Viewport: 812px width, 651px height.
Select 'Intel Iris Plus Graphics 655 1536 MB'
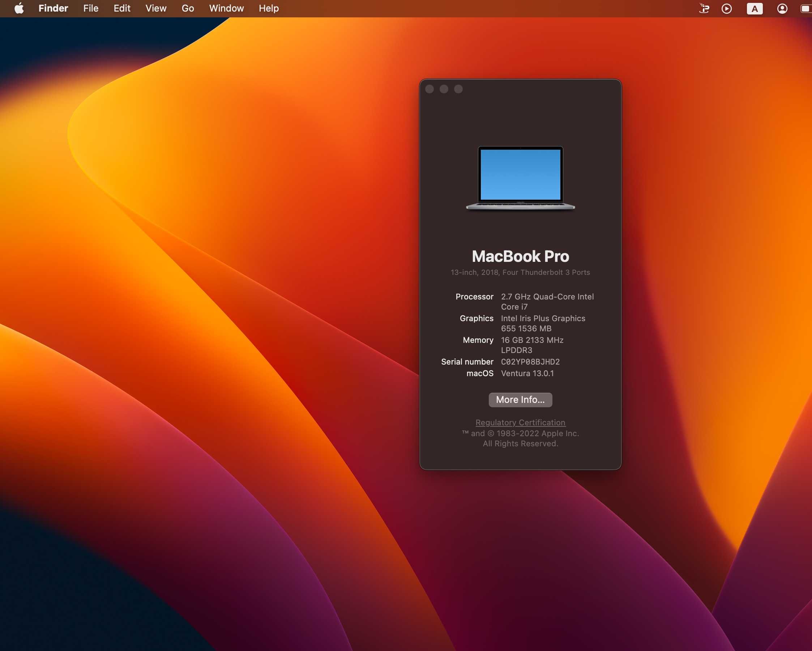(543, 324)
